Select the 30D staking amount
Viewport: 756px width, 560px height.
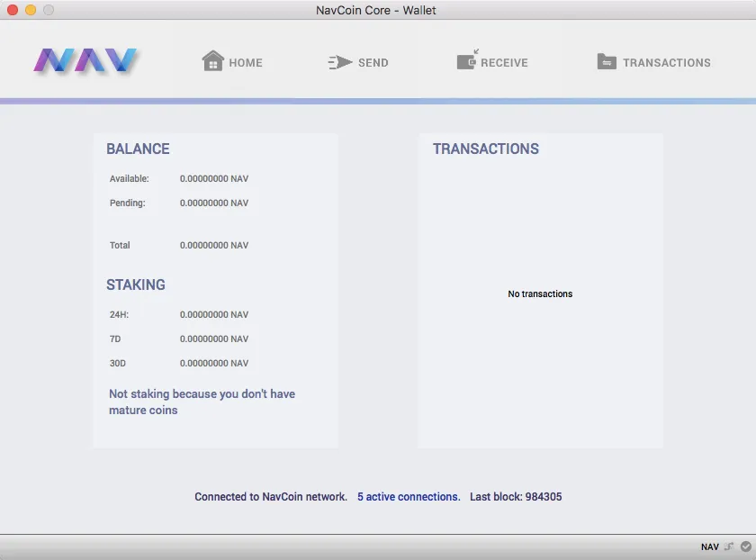click(x=214, y=363)
